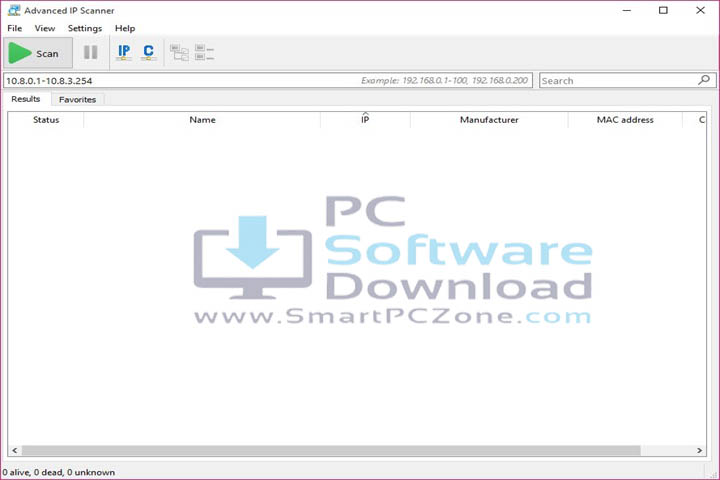This screenshot has width=720, height=480.
Task: Click the collapse all list toolbar icon
Action: pyautogui.click(x=204, y=52)
